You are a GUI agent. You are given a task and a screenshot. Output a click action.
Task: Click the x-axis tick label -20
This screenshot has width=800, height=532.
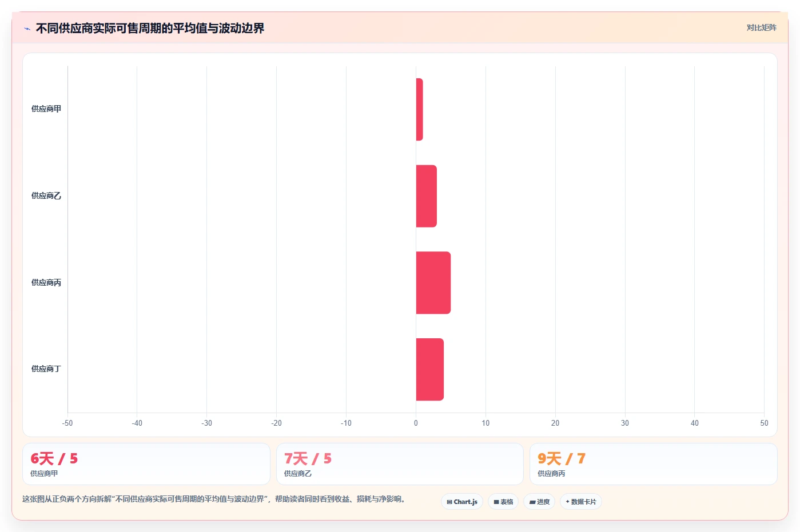click(276, 423)
